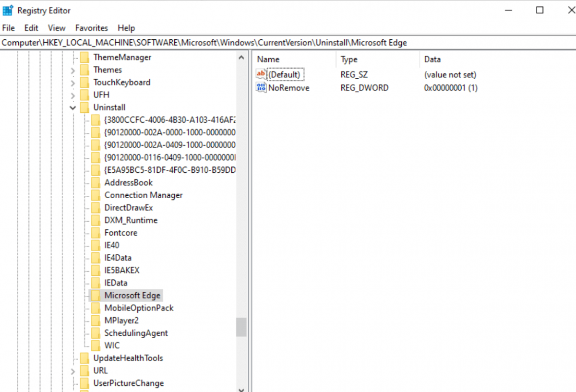Viewport: 576px width, 392px height.
Task: Click the Microsoft Edge folder icon
Action: 96,295
